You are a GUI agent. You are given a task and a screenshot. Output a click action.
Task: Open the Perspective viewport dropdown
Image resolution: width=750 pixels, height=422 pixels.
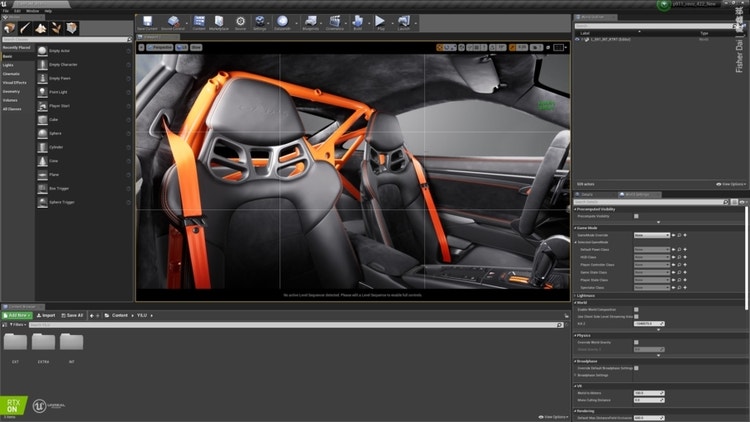pos(157,47)
